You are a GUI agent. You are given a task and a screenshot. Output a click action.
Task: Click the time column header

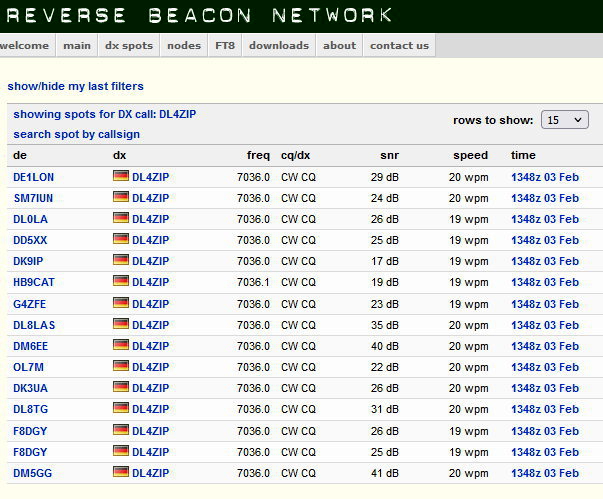(x=523, y=155)
